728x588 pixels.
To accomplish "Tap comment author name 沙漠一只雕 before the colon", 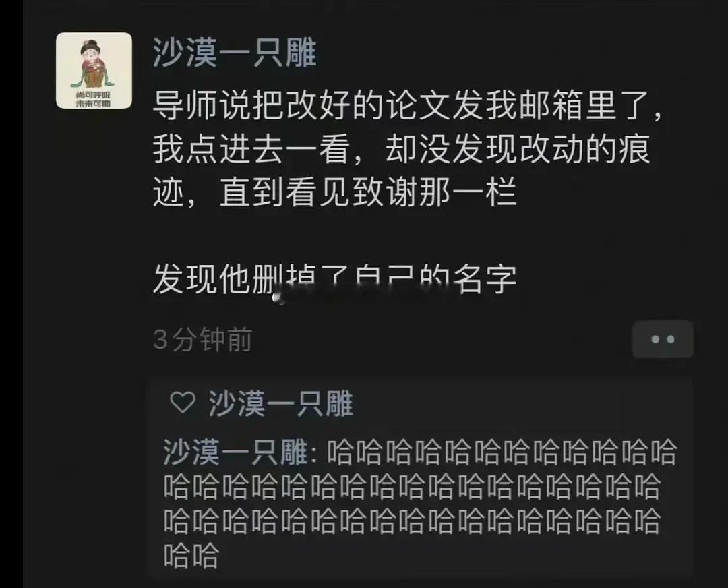I will 236,452.
